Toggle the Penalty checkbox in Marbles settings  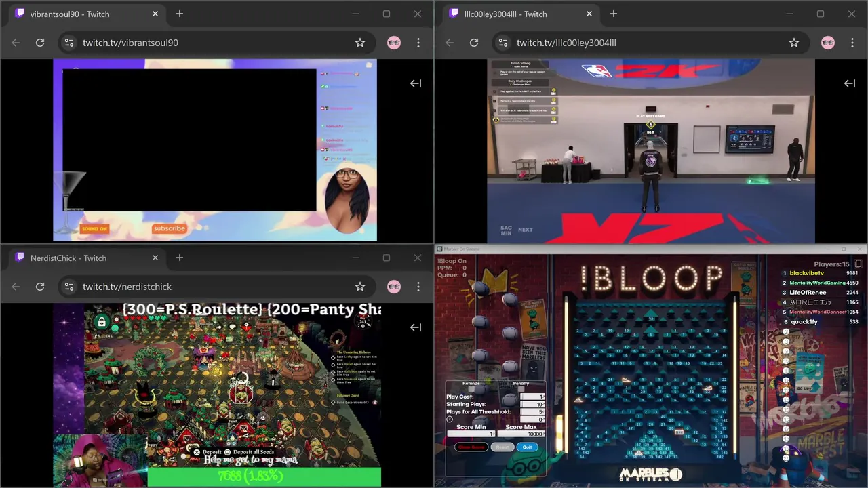point(521,389)
